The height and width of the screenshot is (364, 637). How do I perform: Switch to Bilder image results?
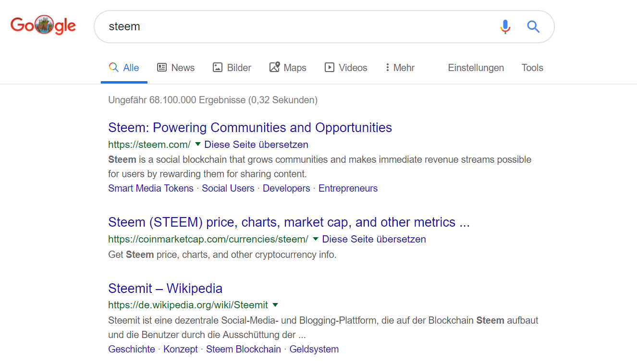point(232,68)
